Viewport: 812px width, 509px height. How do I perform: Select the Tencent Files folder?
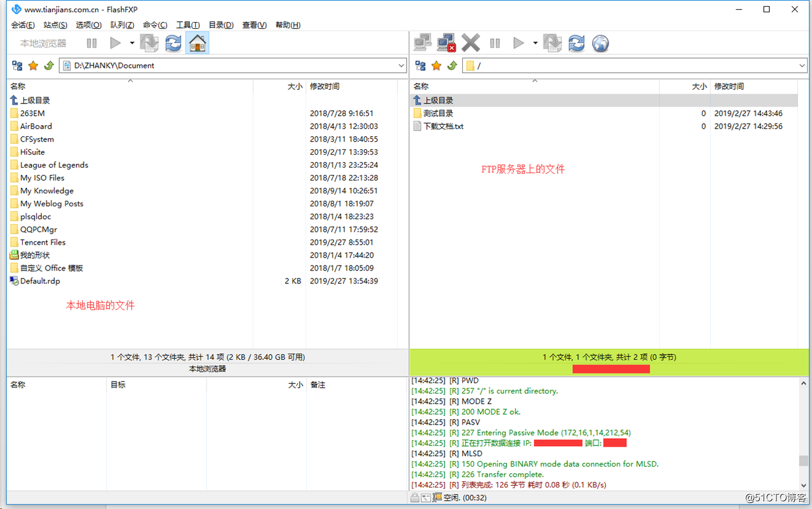tap(43, 243)
